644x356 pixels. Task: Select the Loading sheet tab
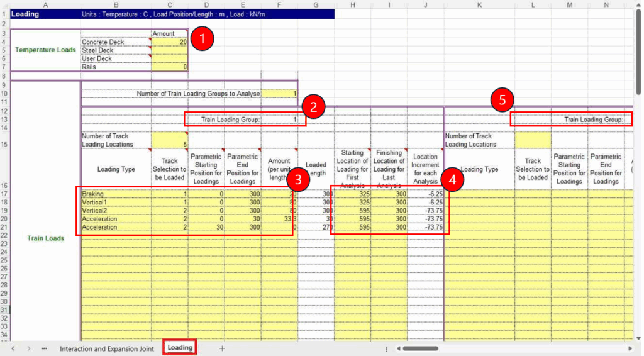[x=180, y=348]
